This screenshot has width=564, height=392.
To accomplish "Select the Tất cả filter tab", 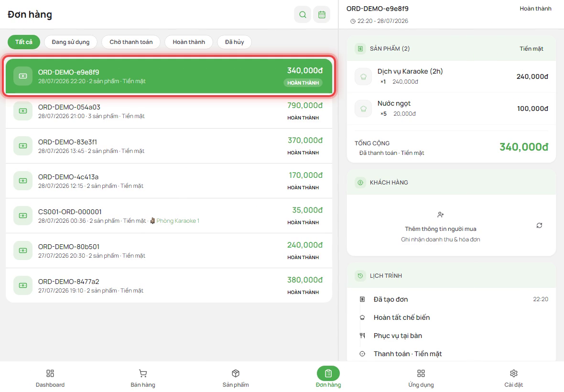I will [24, 42].
